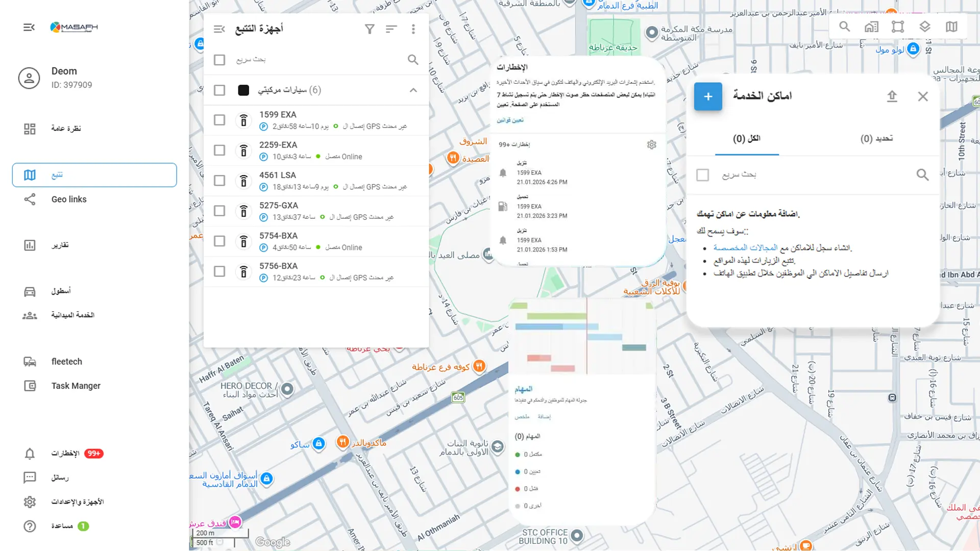Open the map layers icon in map toolbar

pos(924,27)
